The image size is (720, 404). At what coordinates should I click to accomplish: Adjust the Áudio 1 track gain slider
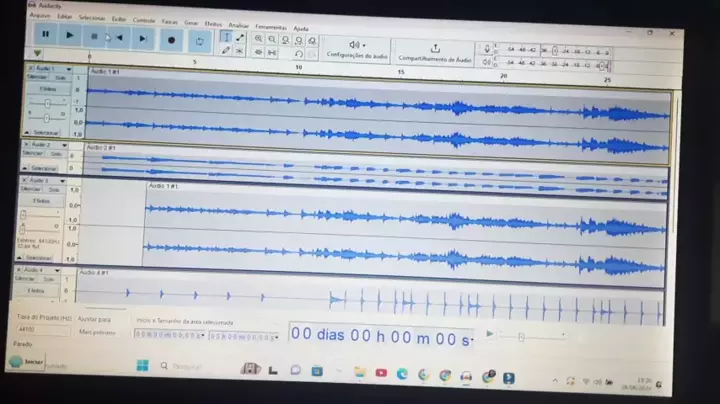coord(47,104)
